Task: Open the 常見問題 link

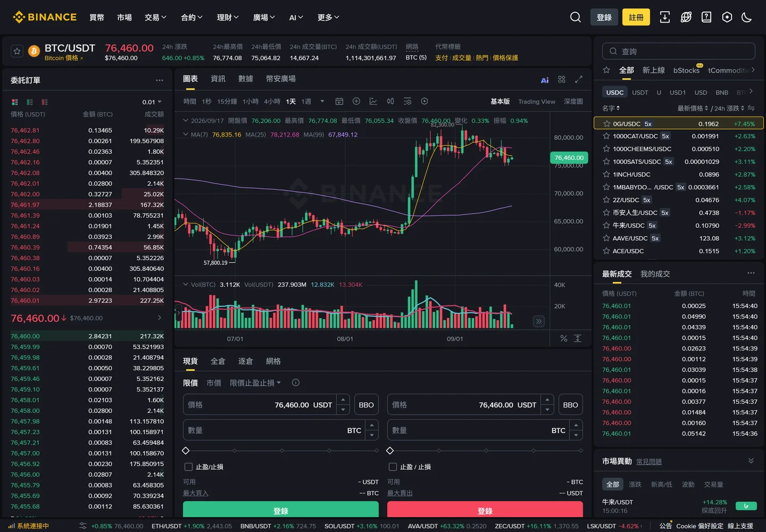Action: pyautogui.click(x=649, y=462)
